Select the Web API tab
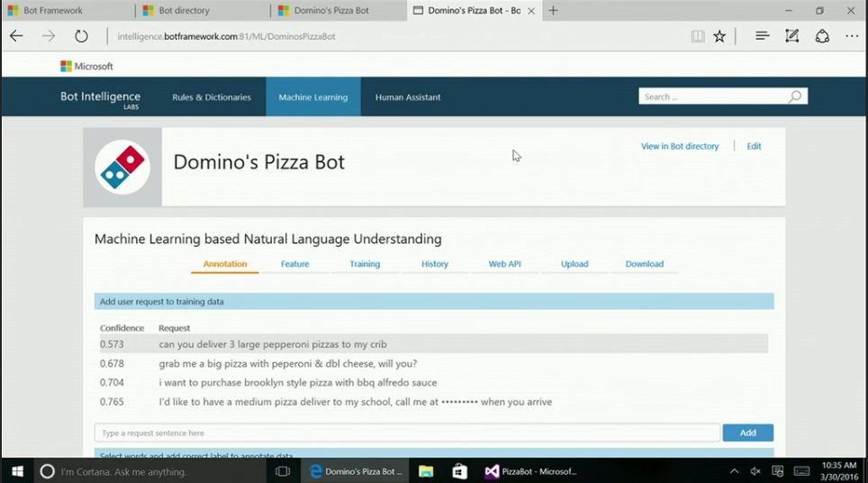 [504, 264]
